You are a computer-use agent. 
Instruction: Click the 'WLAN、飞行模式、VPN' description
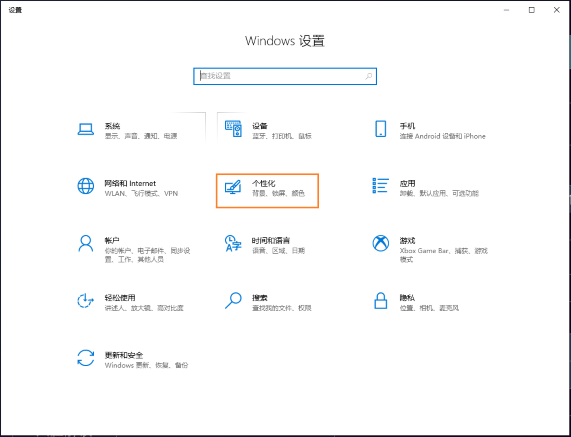[141, 193]
